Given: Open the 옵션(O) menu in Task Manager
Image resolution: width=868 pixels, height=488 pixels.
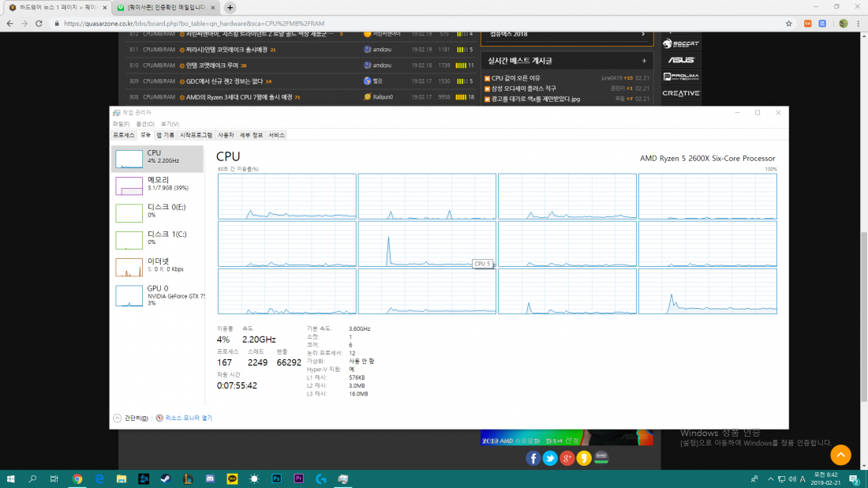Looking at the screenshot, I should [x=145, y=124].
